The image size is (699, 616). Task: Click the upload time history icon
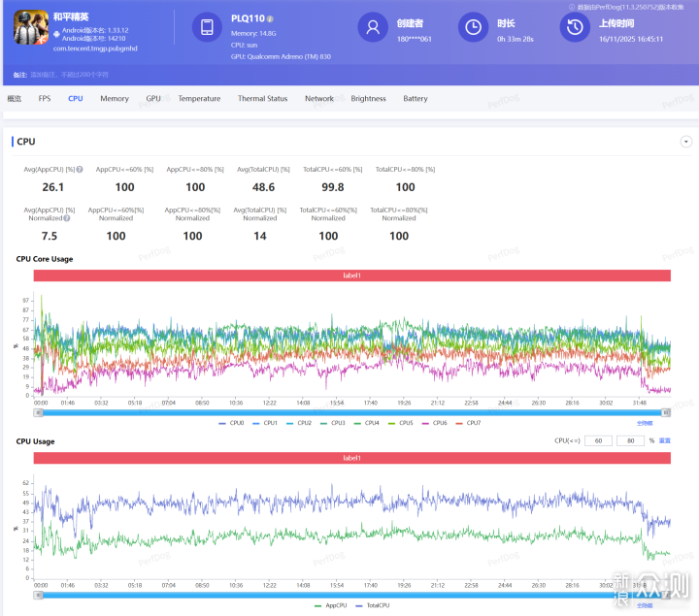point(575,29)
